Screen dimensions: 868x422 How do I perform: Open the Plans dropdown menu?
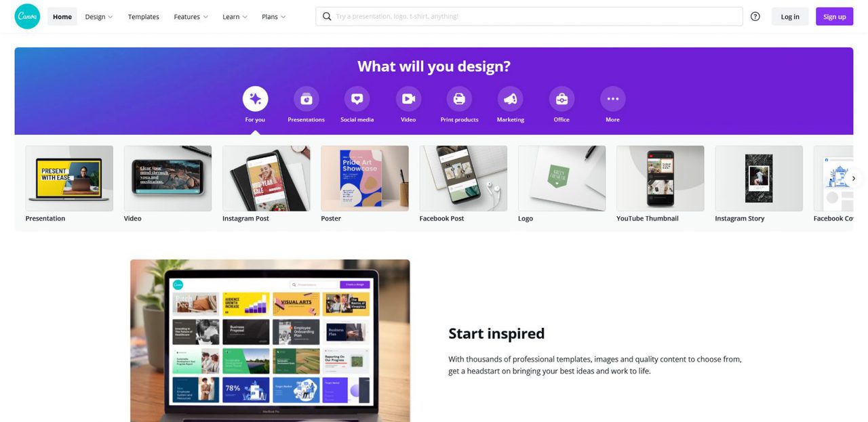273,17
